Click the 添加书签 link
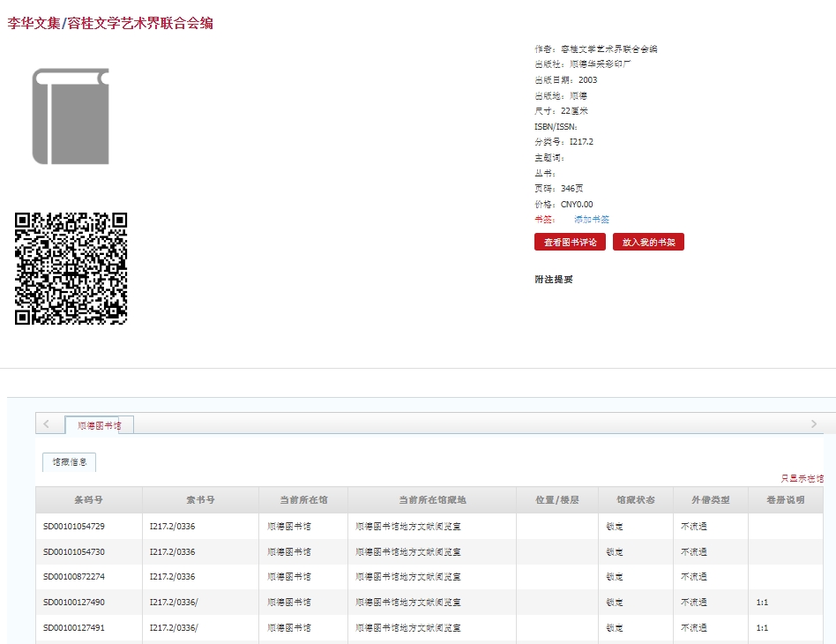Image resolution: width=836 pixels, height=644 pixels. coord(591,220)
